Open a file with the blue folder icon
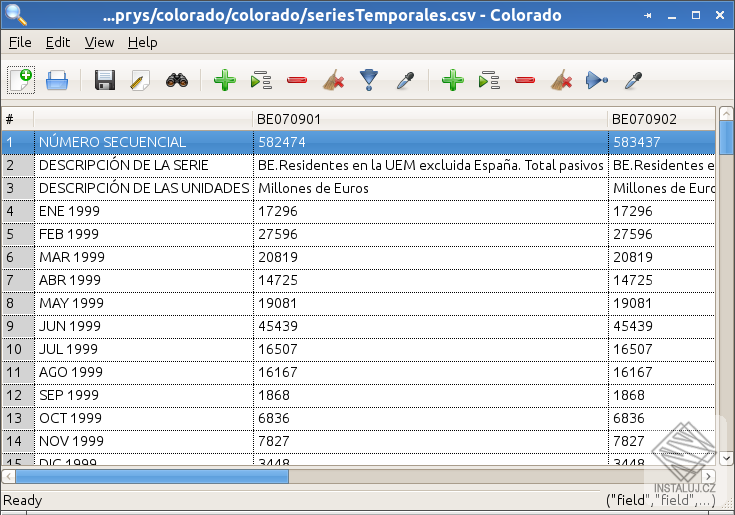The width and height of the screenshot is (735, 515). [x=57, y=80]
